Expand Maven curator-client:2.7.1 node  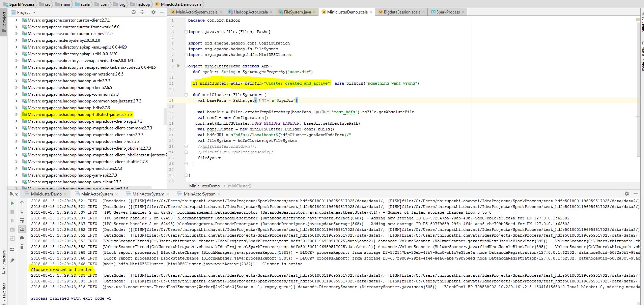pyautogui.click(x=16, y=20)
